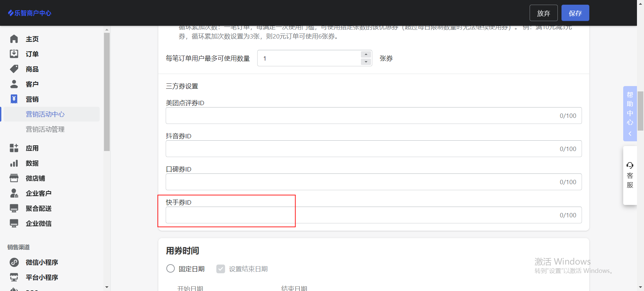644x291 pixels.
Task: Open the 帮助中心 side tab
Action: pyautogui.click(x=630, y=114)
